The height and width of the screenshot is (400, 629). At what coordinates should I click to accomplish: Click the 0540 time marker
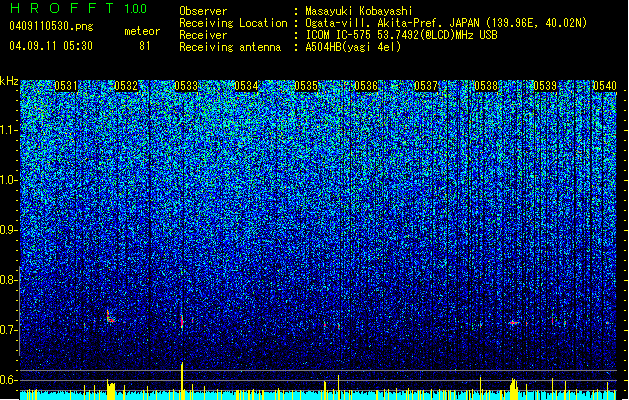(x=605, y=86)
